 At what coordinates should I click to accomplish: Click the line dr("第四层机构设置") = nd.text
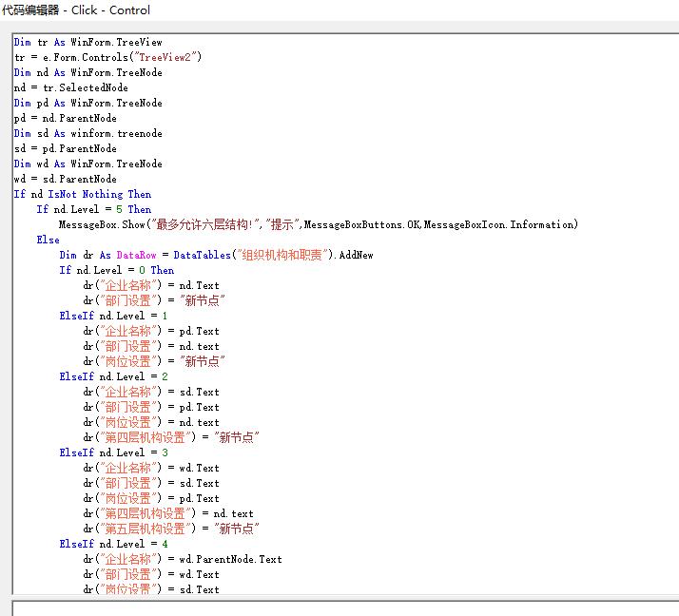coord(168,513)
